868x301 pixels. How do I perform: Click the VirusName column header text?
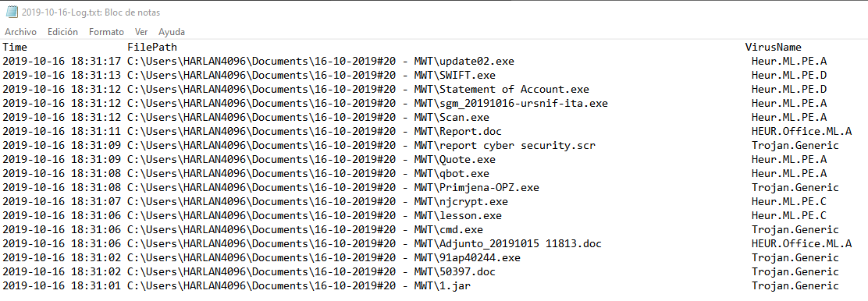[774, 48]
